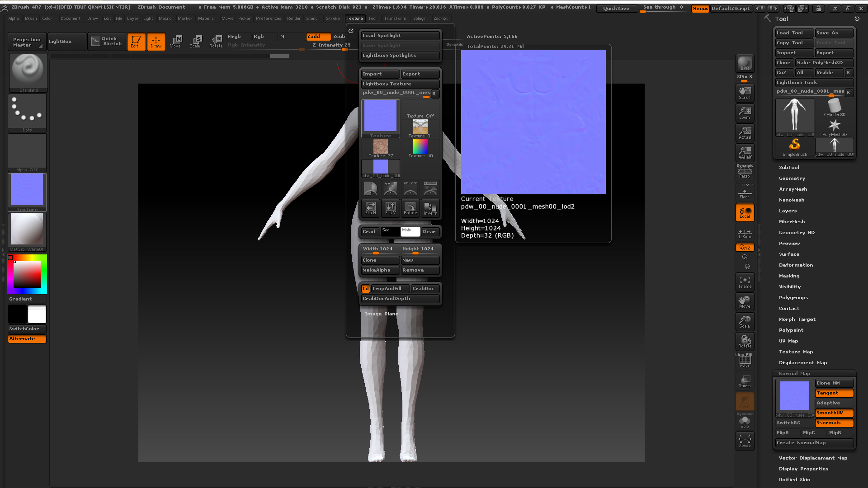868x488 pixels.
Task: Open the Zplugin menu
Action: coord(420,19)
